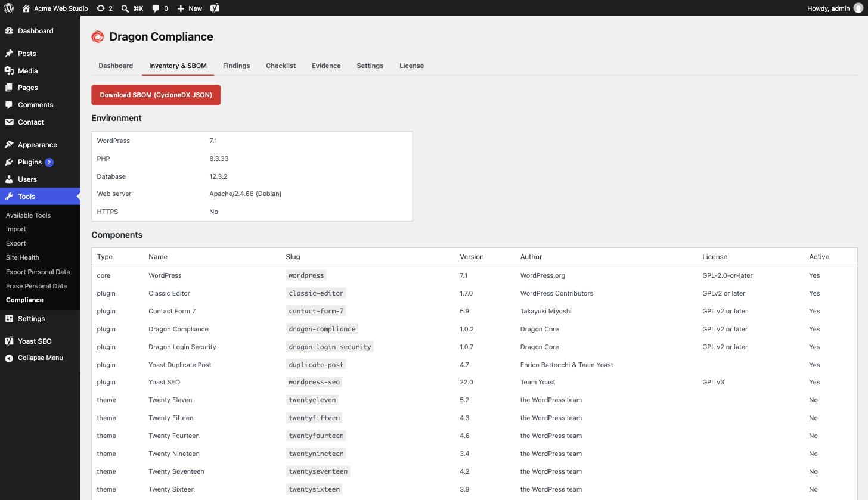
Task: Click the twentyseventeen slug cell
Action: [318, 471]
